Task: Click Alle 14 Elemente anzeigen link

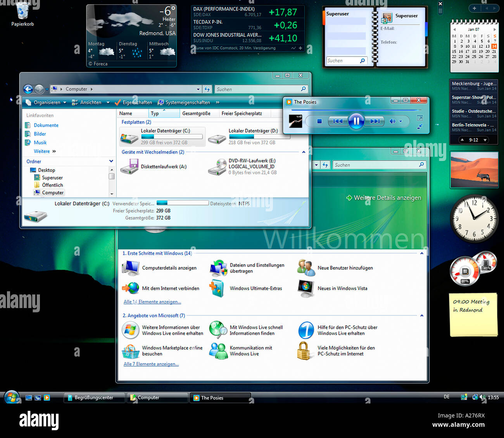Action: click(x=152, y=302)
